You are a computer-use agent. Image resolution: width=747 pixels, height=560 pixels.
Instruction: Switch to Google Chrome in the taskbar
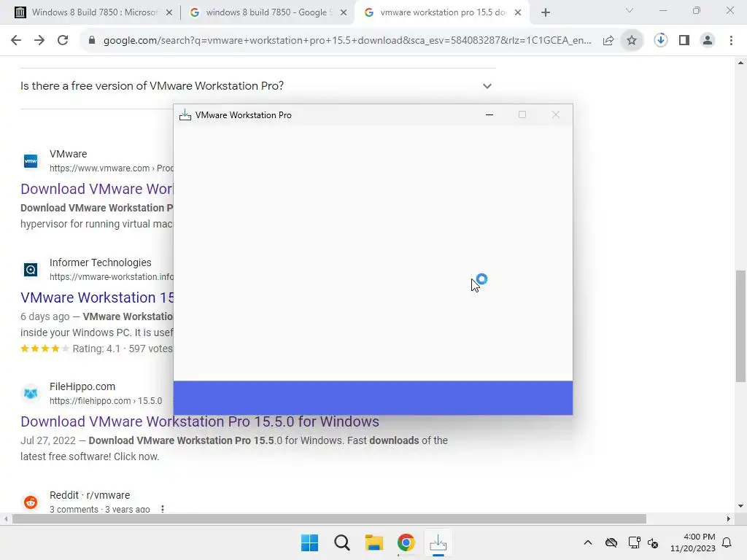coord(406,542)
